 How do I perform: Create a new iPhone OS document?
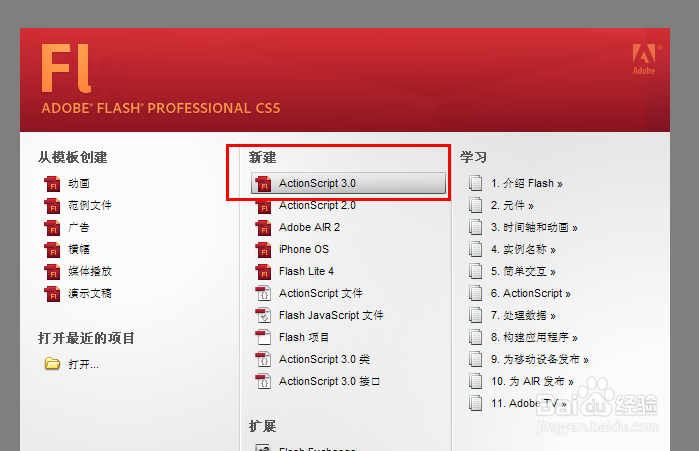coord(304,249)
